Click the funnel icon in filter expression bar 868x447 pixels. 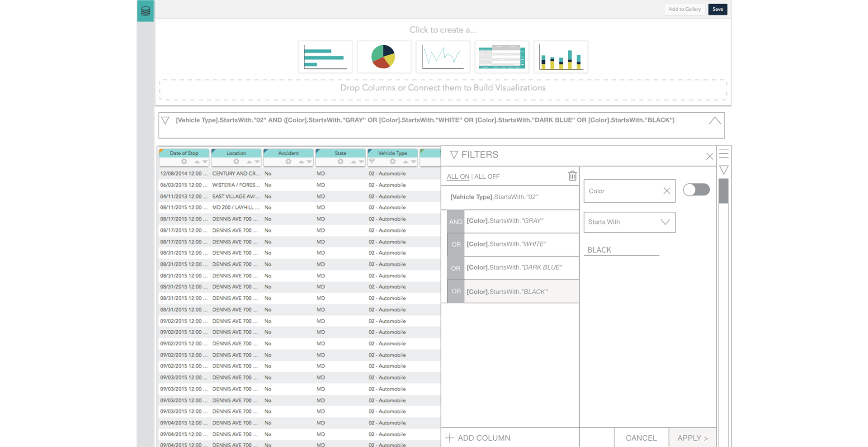[165, 121]
